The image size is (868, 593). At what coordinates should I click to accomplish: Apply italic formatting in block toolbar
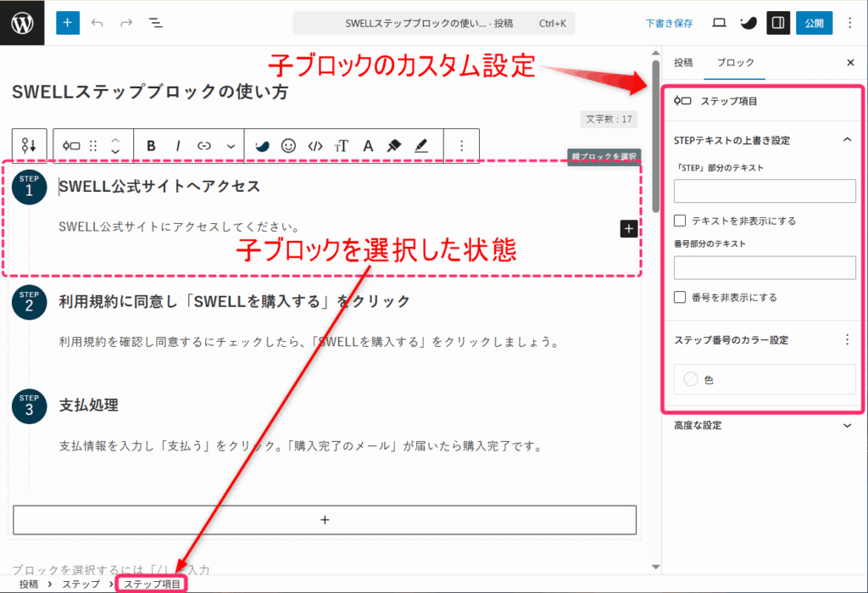coord(178,146)
